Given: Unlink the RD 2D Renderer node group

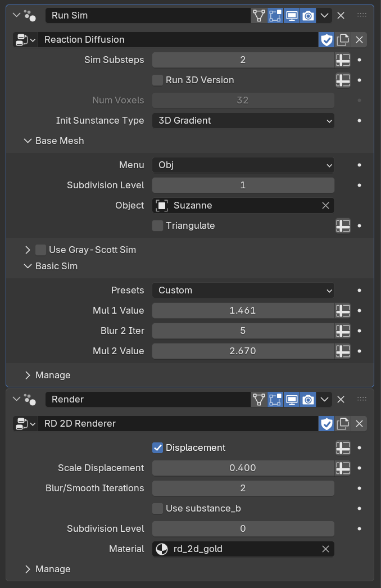Looking at the screenshot, I should [359, 424].
